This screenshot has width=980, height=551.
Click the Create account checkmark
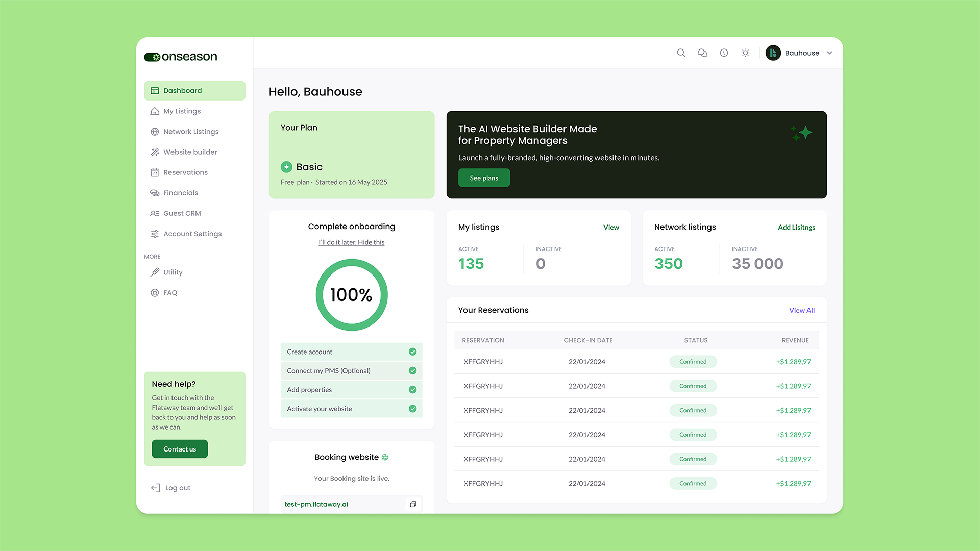click(x=412, y=352)
